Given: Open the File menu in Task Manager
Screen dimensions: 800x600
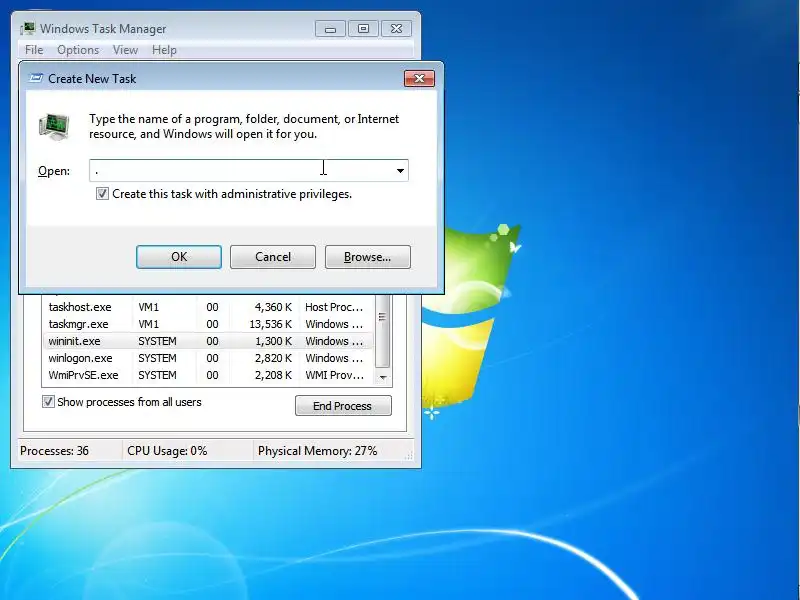Looking at the screenshot, I should tap(34, 50).
